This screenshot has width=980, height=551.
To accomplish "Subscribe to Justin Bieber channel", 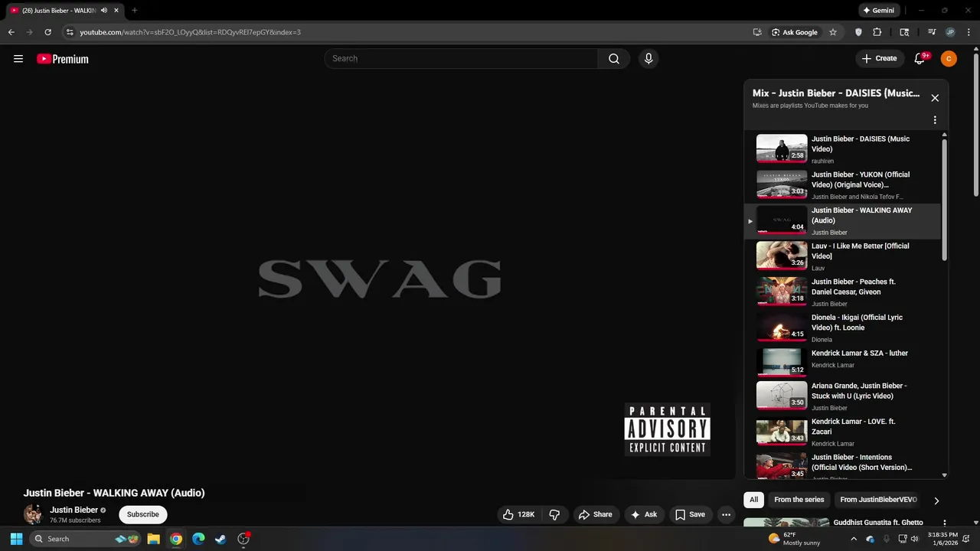I will click(x=143, y=514).
